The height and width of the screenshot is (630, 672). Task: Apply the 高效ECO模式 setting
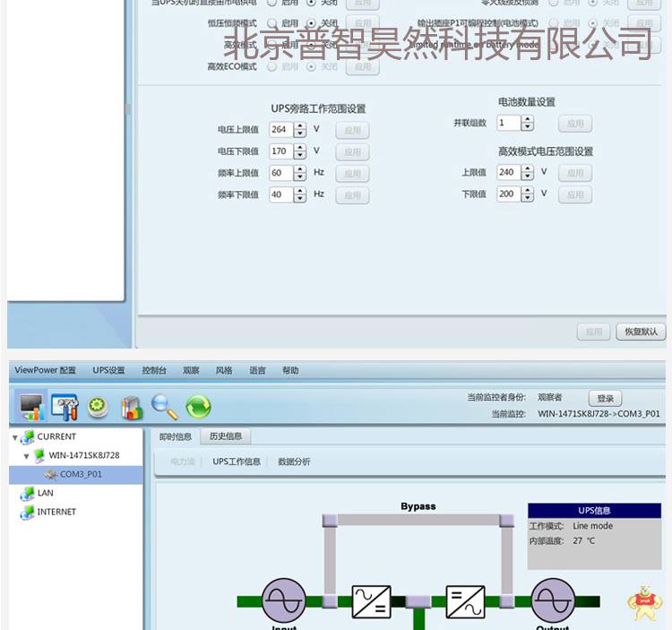click(x=363, y=67)
